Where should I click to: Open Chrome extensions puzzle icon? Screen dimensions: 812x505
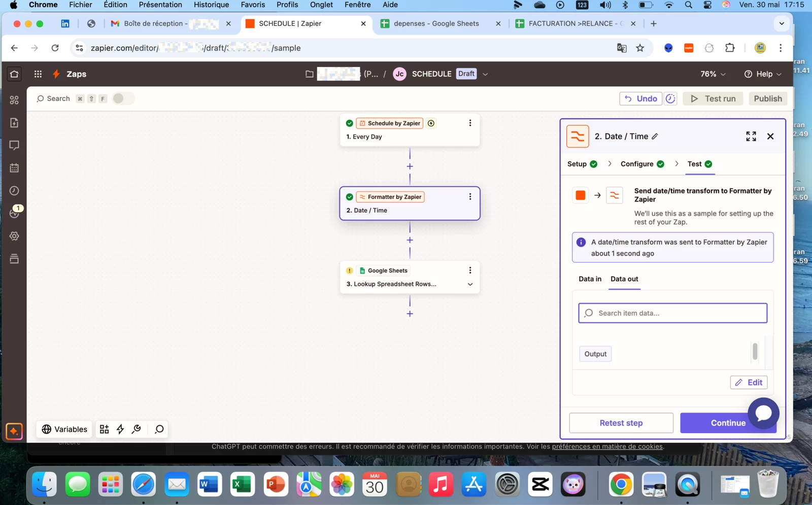pos(730,48)
